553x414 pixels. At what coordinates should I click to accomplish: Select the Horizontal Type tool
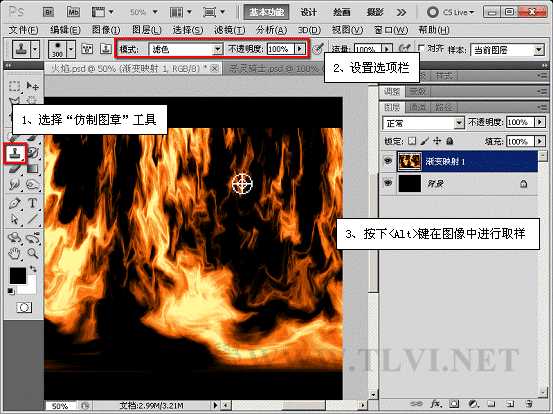[x=33, y=203]
